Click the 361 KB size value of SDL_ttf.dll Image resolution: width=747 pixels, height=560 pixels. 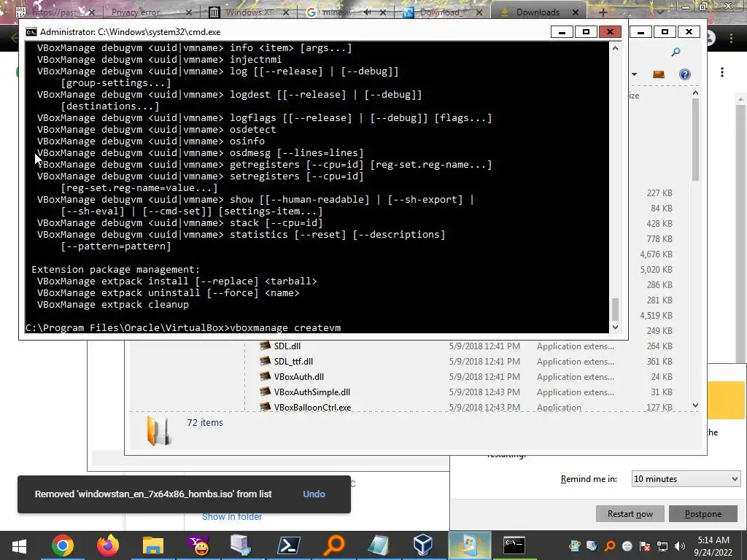point(659,362)
